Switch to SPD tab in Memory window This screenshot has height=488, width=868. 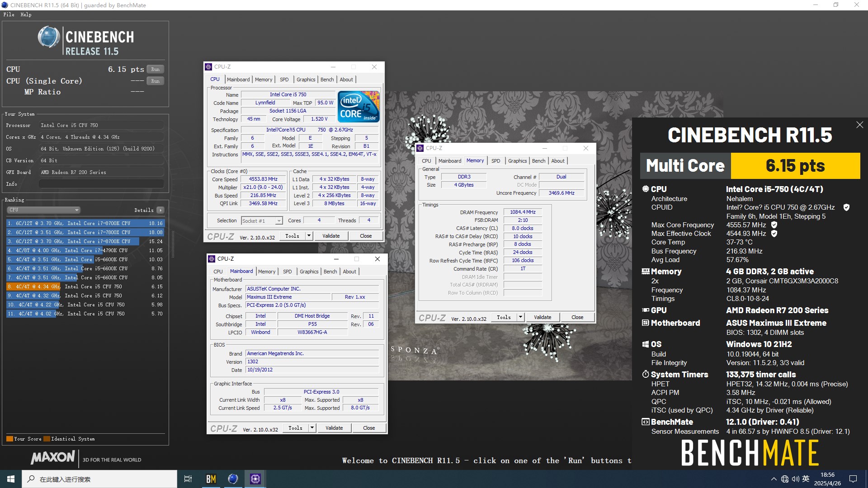[x=495, y=161]
